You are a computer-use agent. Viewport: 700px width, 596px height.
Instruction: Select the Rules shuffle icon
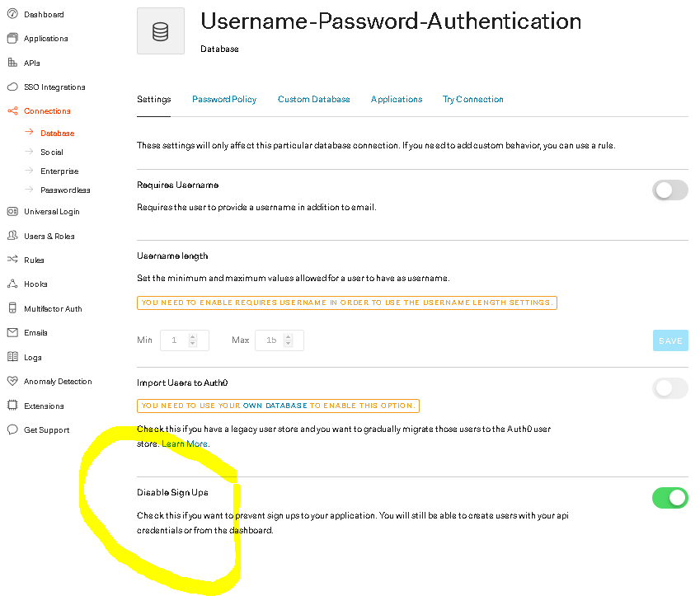(12, 260)
